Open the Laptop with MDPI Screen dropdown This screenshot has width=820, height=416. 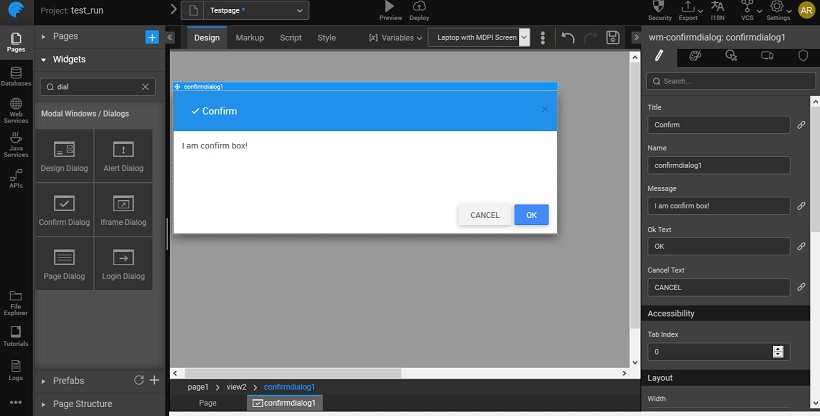[x=478, y=38]
